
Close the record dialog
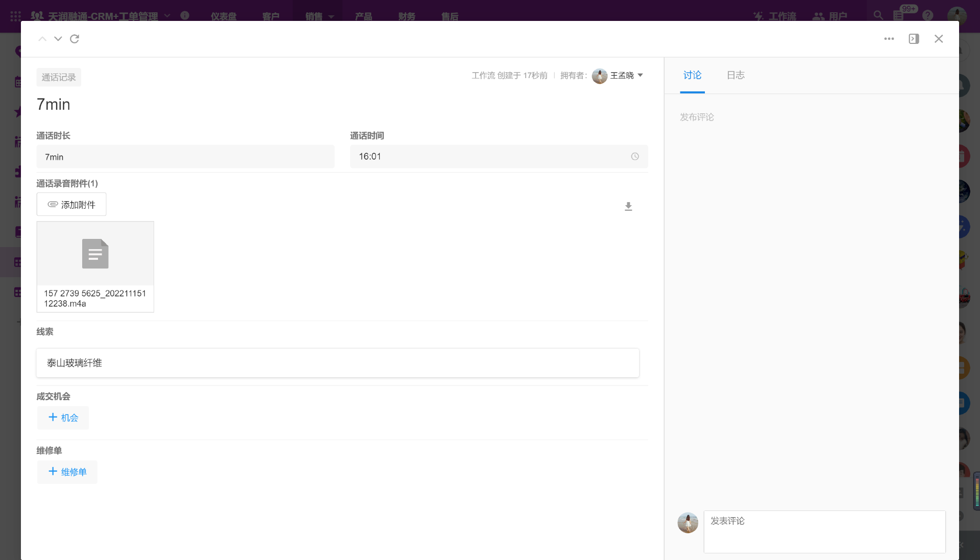(939, 39)
